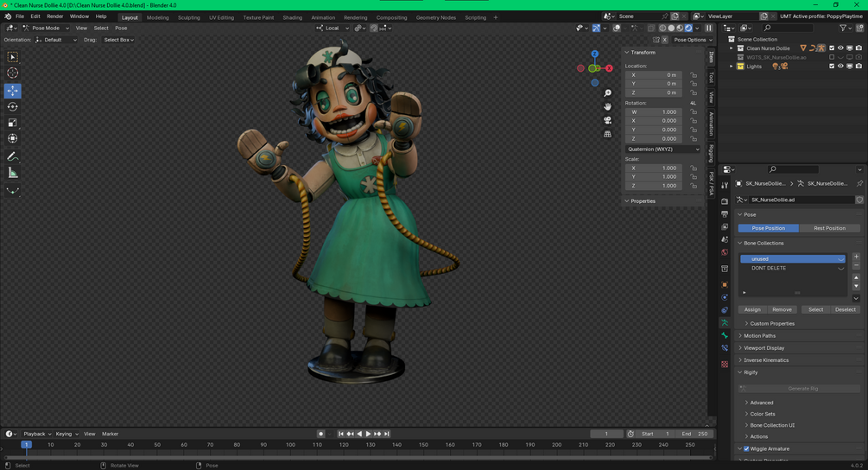Viewport: 868px width, 470px height.
Task: Select the Cursor tool in the toolbar
Action: point(12,73)
